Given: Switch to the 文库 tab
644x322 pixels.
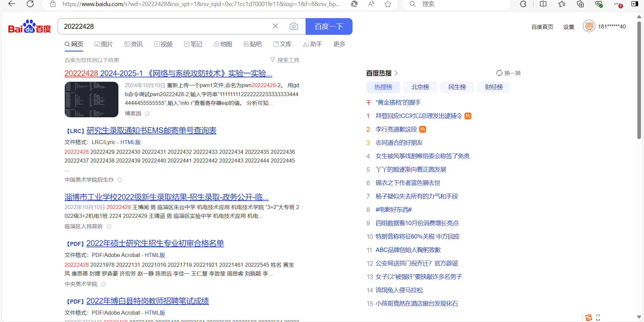Looking at the screenshot, I should coord(282,44).
